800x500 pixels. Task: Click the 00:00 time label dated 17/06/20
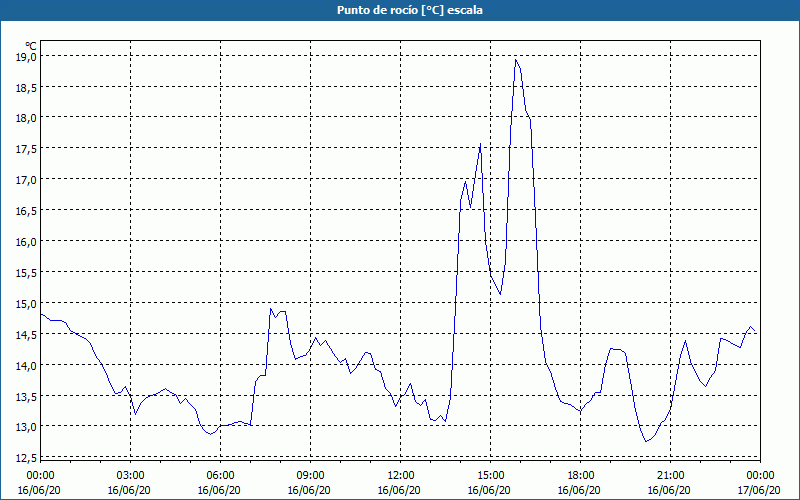pos(760,476)
